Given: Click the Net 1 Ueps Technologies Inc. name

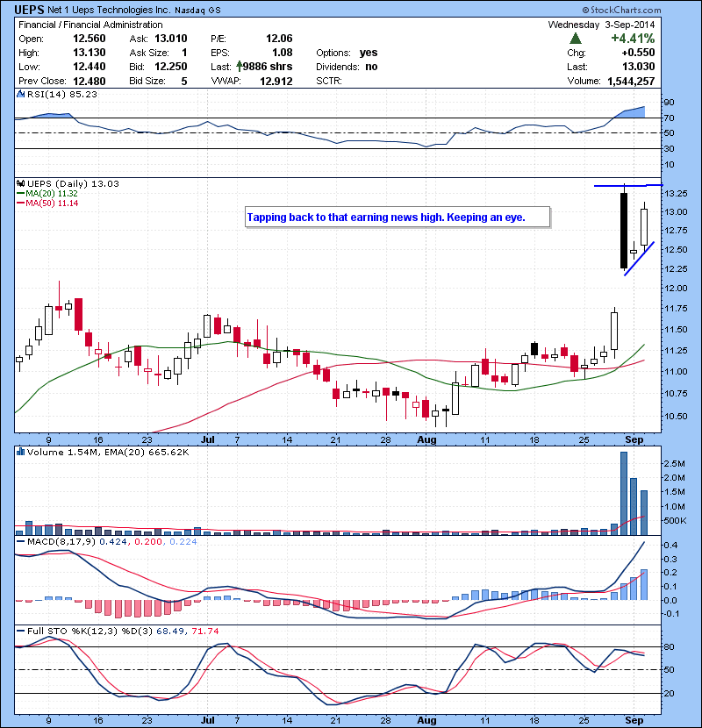Looking at the screenshot, I should tap(109, 10).
